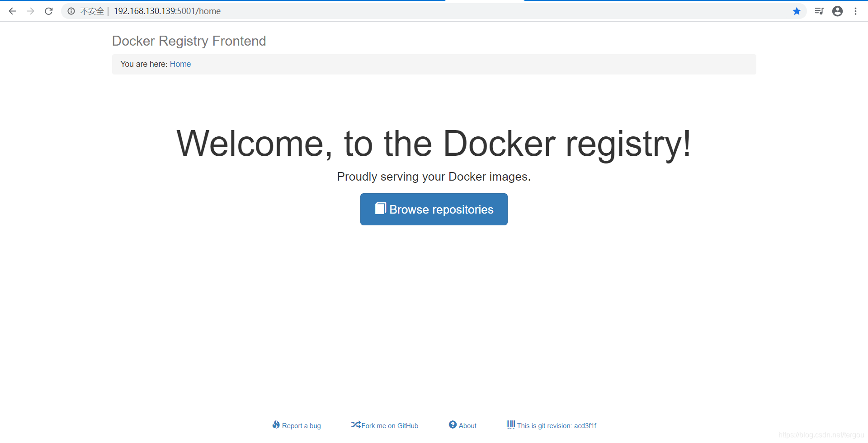This screenshot has width=868, height=443.
Task: Click the browser forward arrow
Action: [31, 11]
